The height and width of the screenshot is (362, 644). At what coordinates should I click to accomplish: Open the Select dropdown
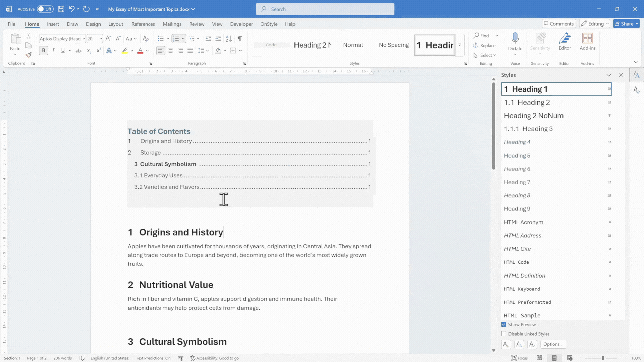click(x=485, y=55)
